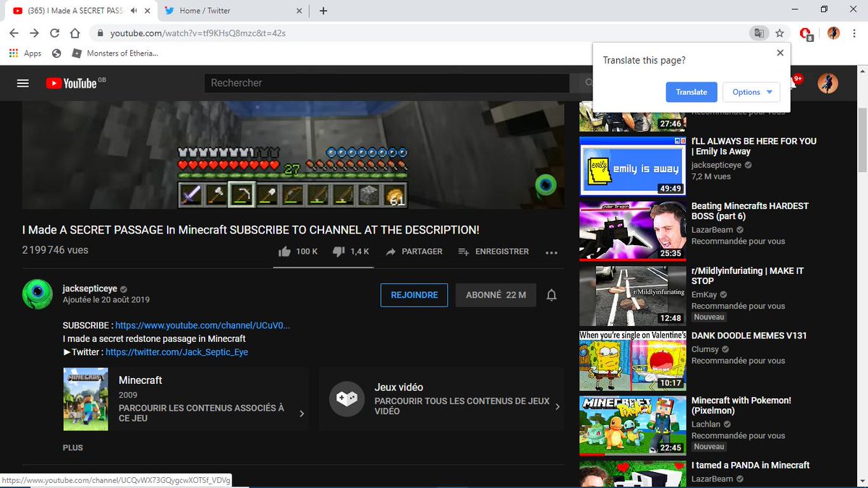The image size is (868, 488).
Task: Play Minecraft with Pokemon Pixelmon thumbnail
Action: [x=632, y=425]
